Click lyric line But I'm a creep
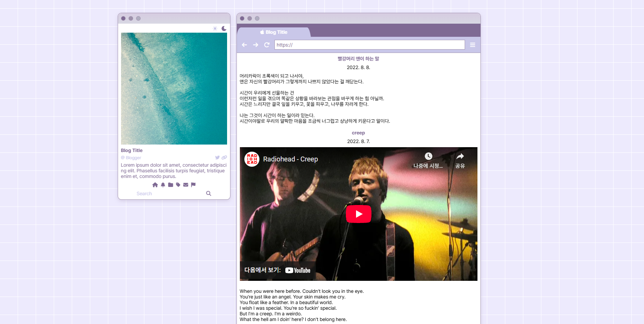This screenshot has width=644, height=324. 256,314
